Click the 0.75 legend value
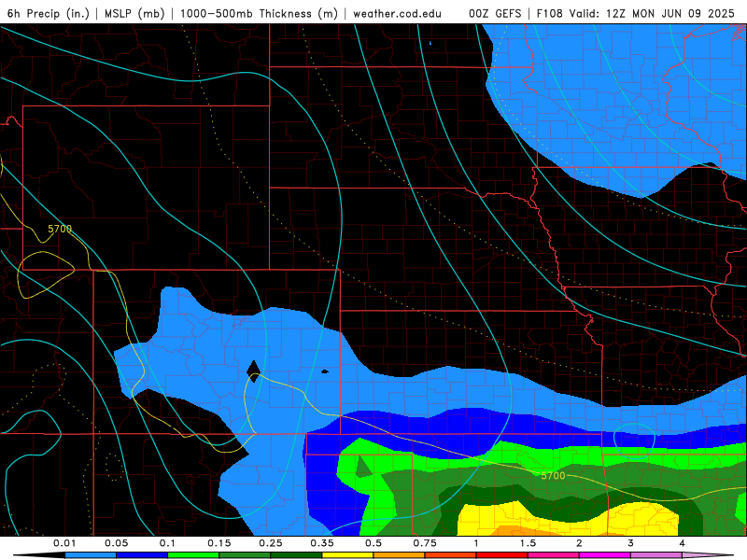The height and width of the screenshot is (560, 747). tap(425, 543)
